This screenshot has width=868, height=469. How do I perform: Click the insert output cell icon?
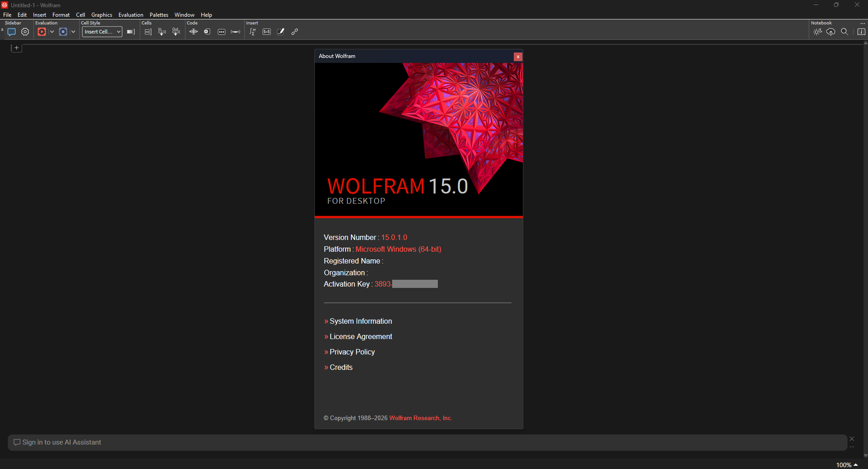[176, 32]
